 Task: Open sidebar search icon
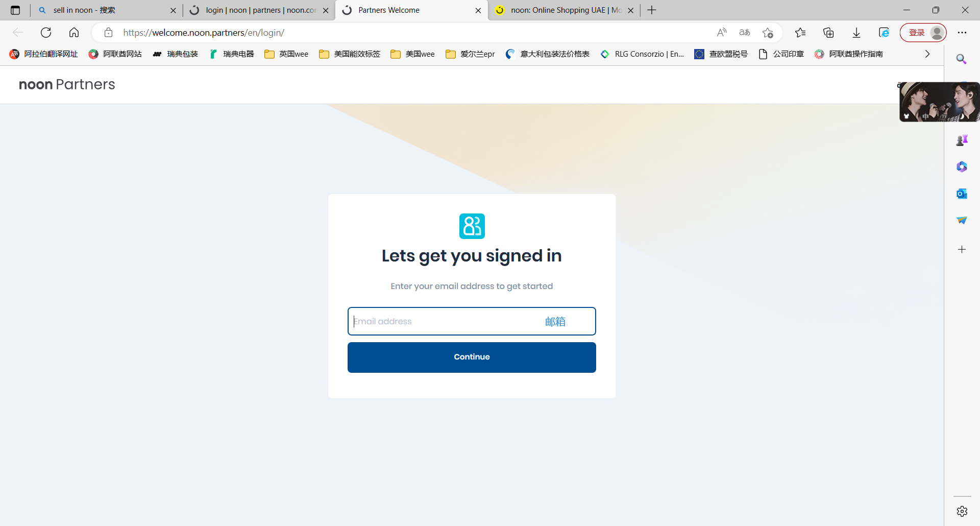[962, 59]
